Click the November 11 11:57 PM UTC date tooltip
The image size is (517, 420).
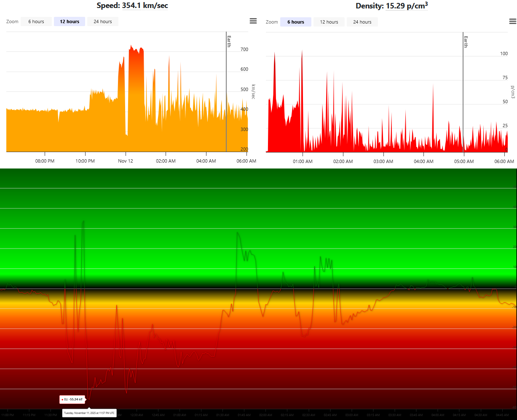pyautogui.click(x=89, y=413)
